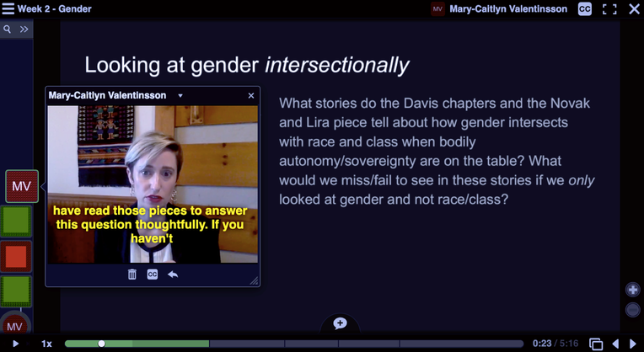The width and height of the screenshot is (644, 352).
Task: Open dropdown next to commenter name in video window
Action: coord(180,96)
